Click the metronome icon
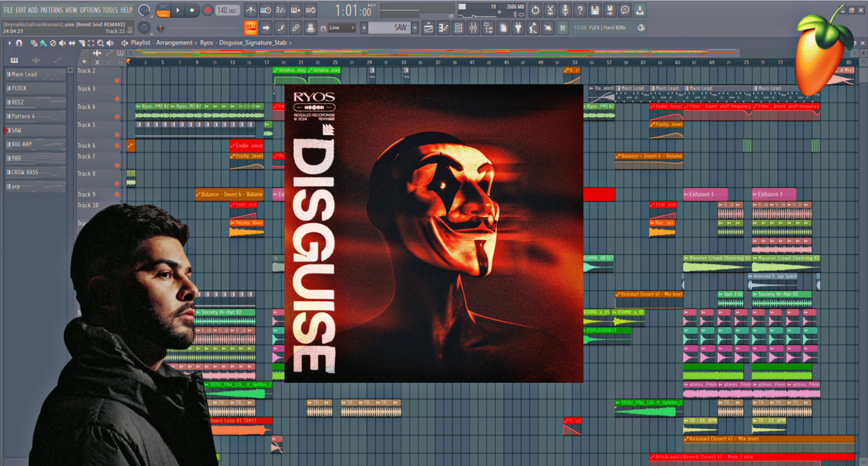 pyautogui.click(x=251, y=10)
